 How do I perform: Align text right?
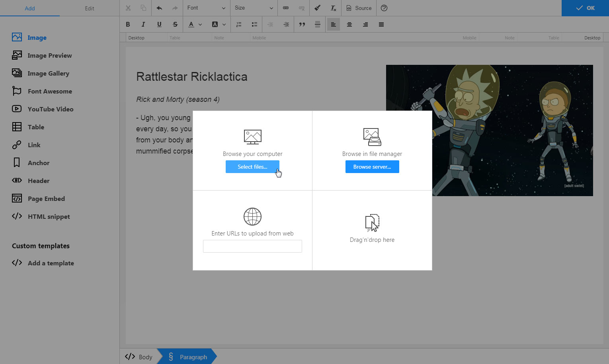coord(365,24)
